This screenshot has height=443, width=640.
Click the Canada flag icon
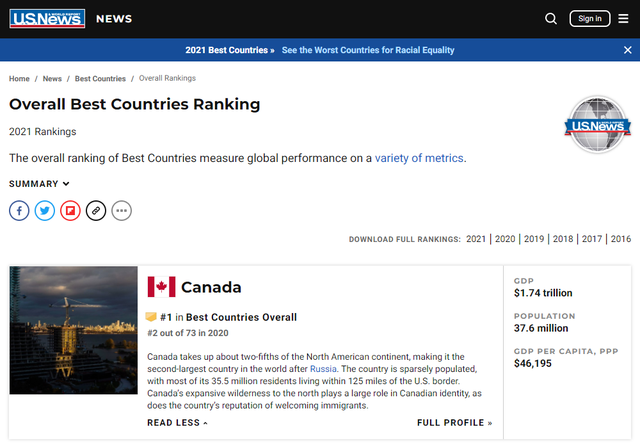[162, 287]
